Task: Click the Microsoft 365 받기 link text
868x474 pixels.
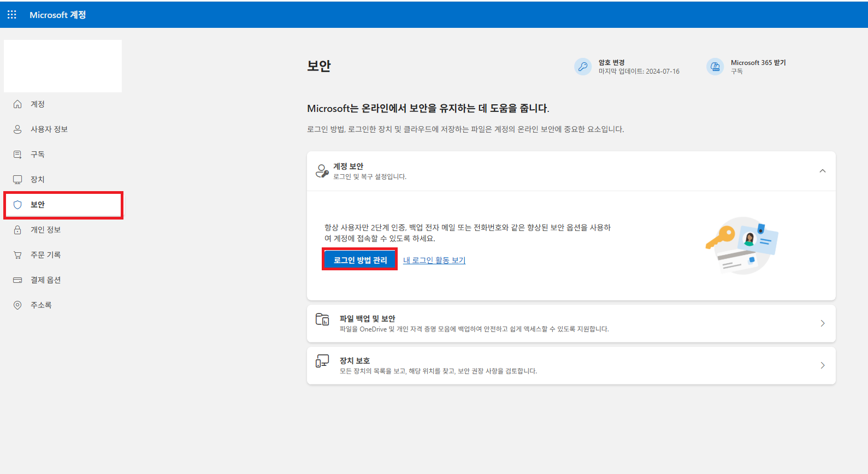Action: click(758, 63)
